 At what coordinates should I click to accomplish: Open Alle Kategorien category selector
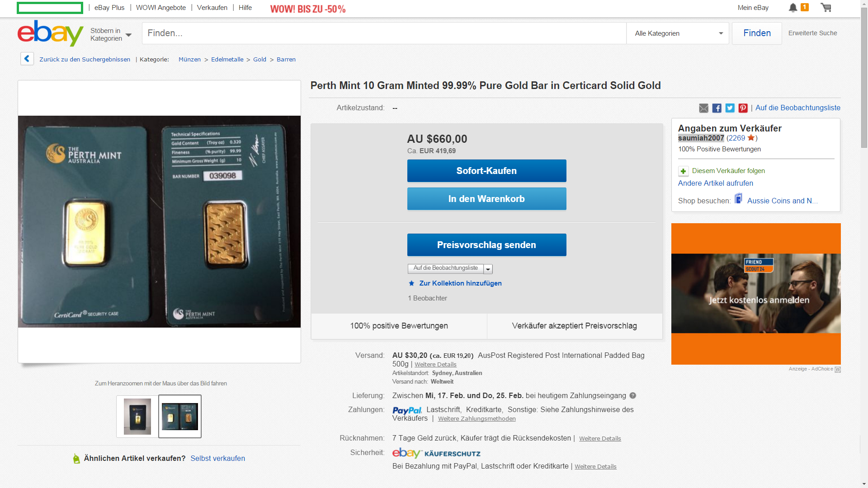pos(678,33)
